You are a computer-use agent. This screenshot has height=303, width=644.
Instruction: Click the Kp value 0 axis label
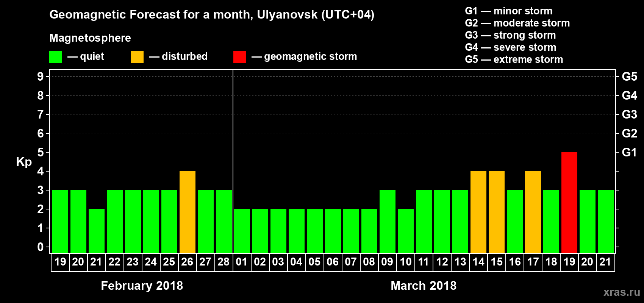click(x=41, y=247)
